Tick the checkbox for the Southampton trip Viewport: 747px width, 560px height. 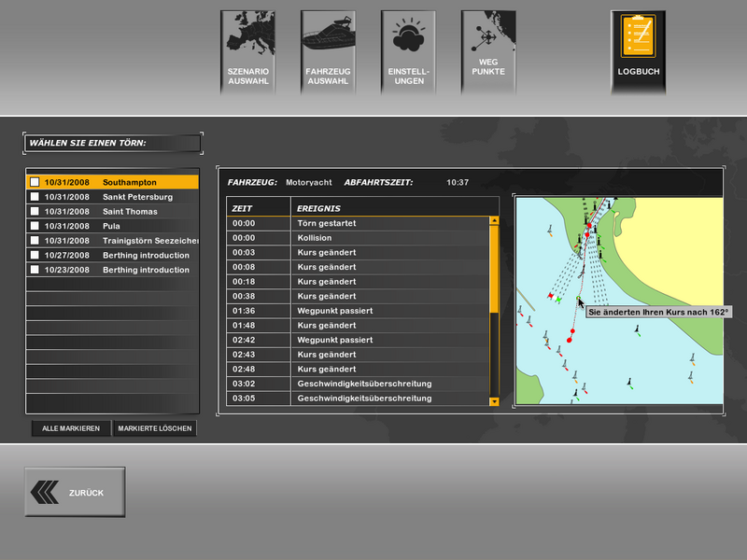tap(35, 183)
